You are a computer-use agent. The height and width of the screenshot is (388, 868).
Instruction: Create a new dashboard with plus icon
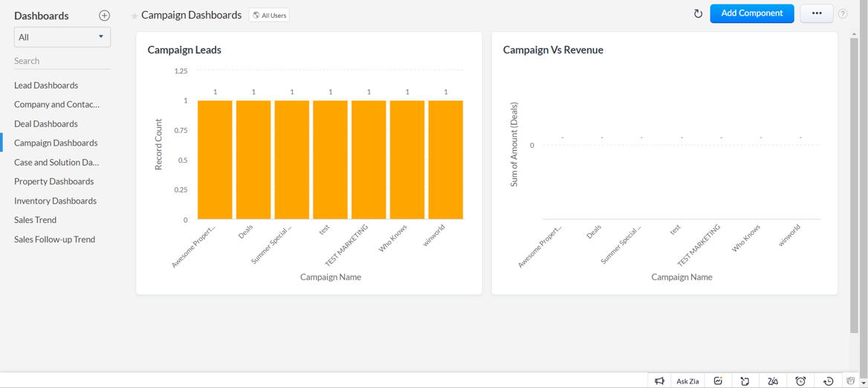pyautogui.click(x=104, y=16)
